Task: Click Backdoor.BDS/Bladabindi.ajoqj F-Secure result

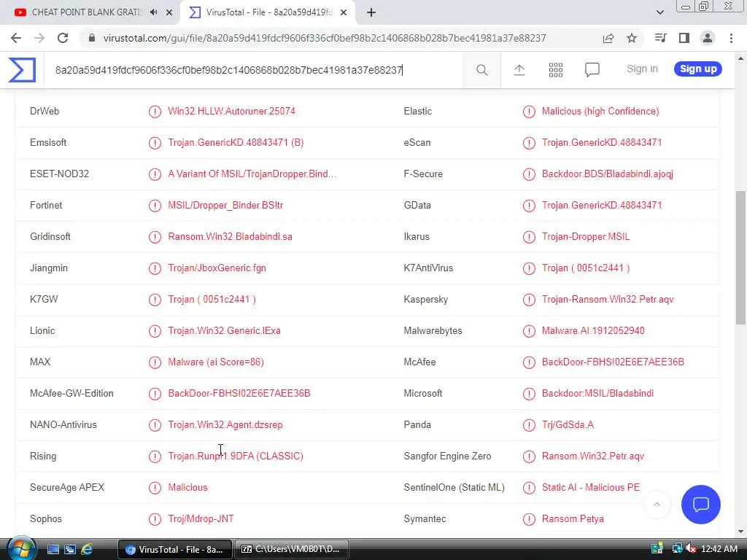Action: click(x=608, y=174)
